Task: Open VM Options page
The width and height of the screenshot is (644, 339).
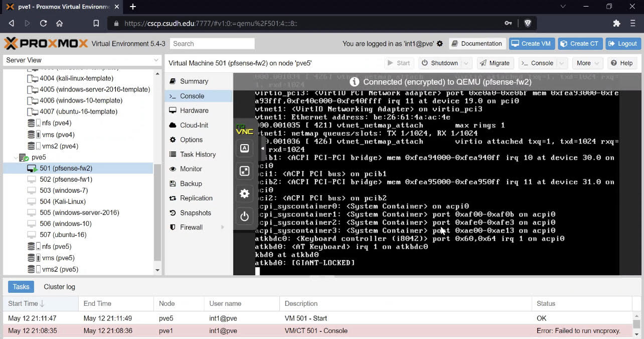Action: coord(199,140)
